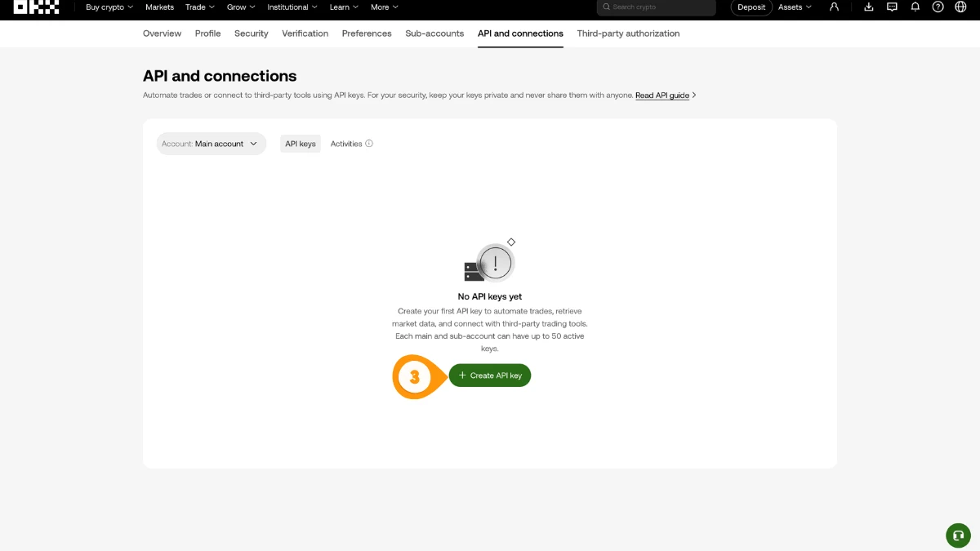This screenshot has height=551, width=980.
Task: Select the API and connections tab
Action: pyautogui.click(x=520, y=33)
